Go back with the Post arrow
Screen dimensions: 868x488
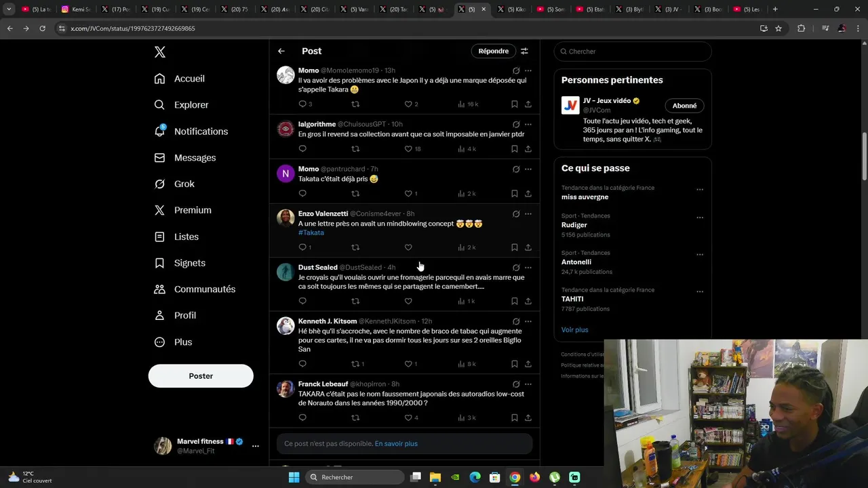281,51
